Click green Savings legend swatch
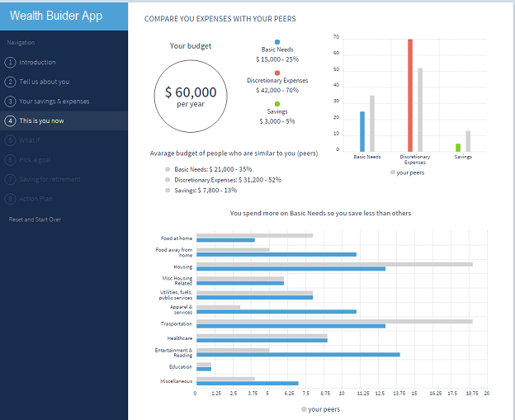The width and height of the screenshot is (515, 420). click(x=277, y=104)
